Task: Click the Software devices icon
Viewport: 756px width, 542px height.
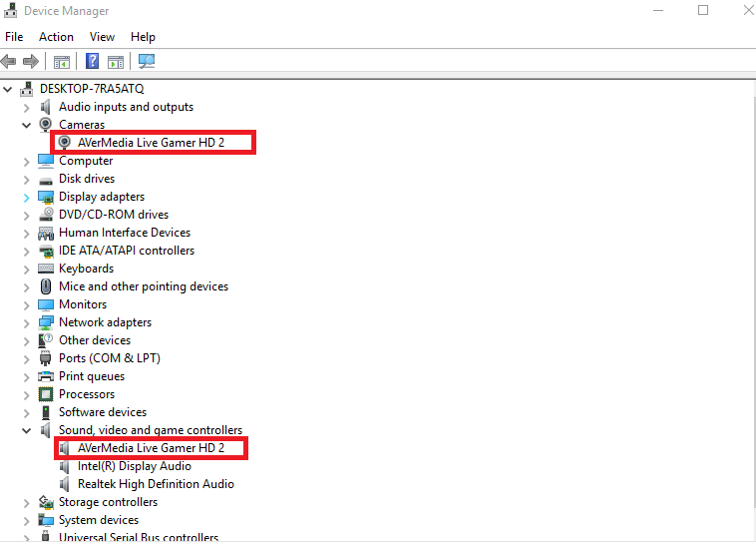Action: pos(46,412)
